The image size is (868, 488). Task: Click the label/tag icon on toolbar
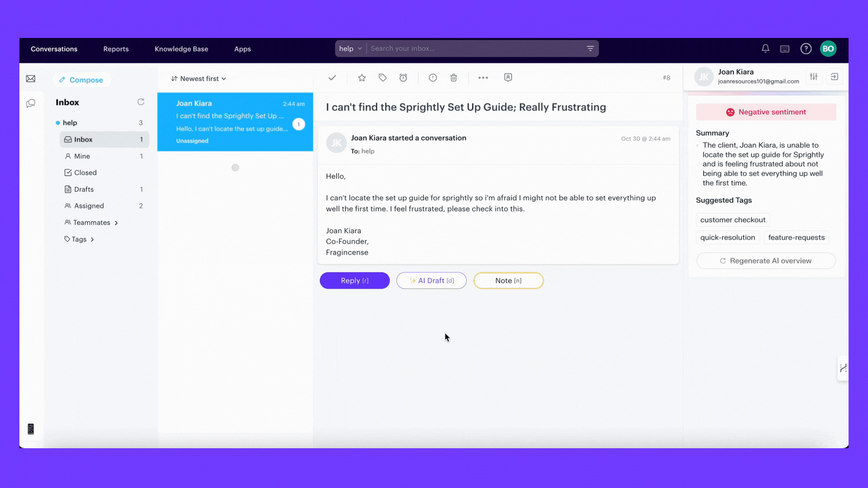coord(382,77)
